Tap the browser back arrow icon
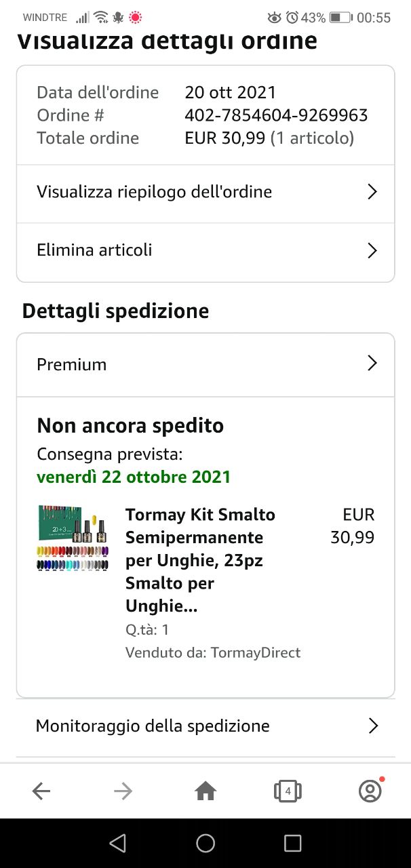Screen dimensions: 411x868 pyautogui.click(x=41, y=791)
